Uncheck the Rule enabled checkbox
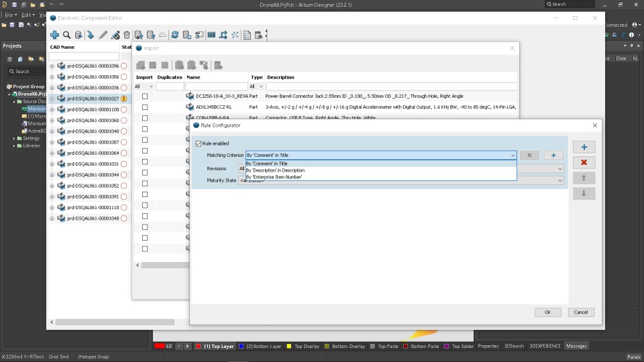Viewport: 644px width, 362px height. tap(199, 143)
